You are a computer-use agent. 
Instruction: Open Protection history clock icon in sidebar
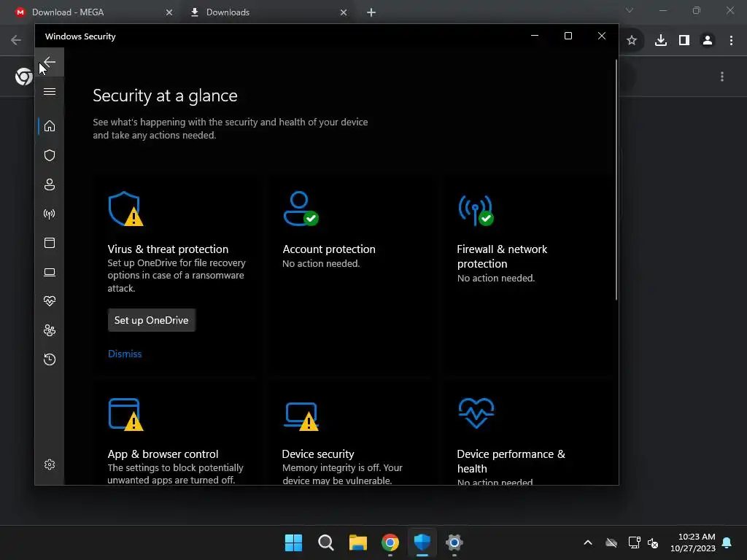click(x=50, y=359)
